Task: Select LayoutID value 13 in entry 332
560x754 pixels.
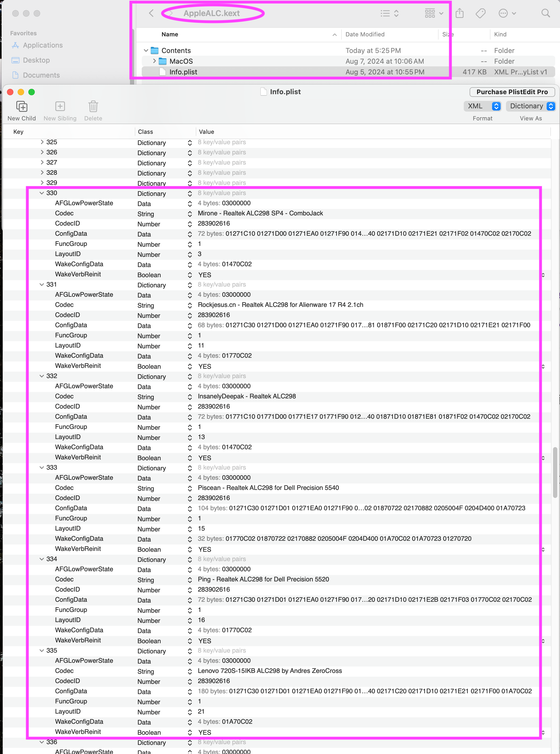Action: [201, 437]
